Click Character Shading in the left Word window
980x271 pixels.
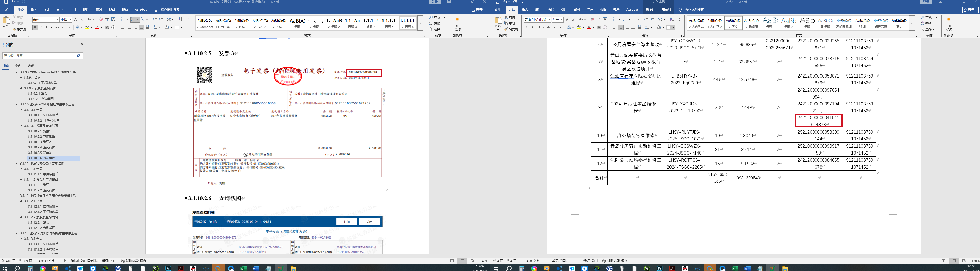pyautogui.click(x=107, y=27)
